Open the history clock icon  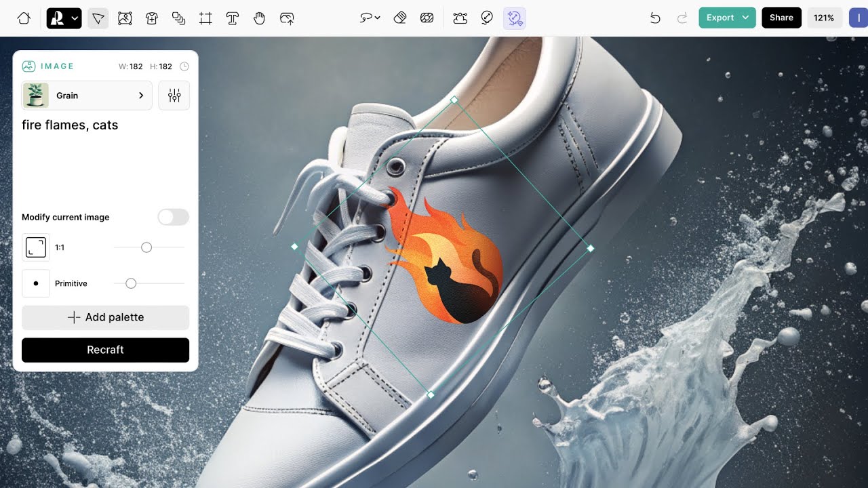(x=184, y=66)
